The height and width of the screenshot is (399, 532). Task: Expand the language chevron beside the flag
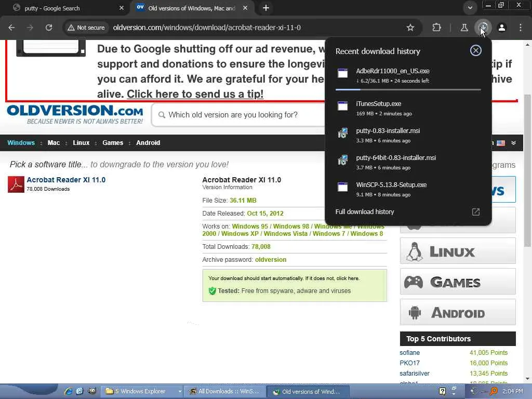click(x=514, y=143)
